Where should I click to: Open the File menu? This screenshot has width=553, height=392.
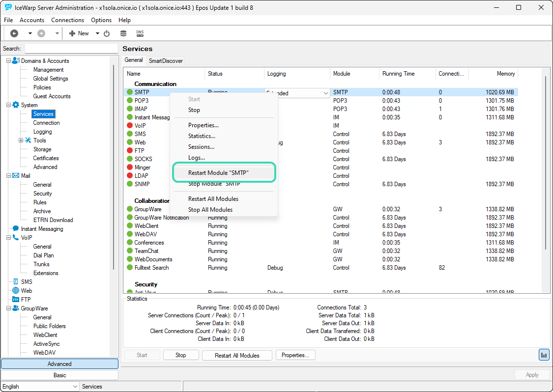coord(8,20)
